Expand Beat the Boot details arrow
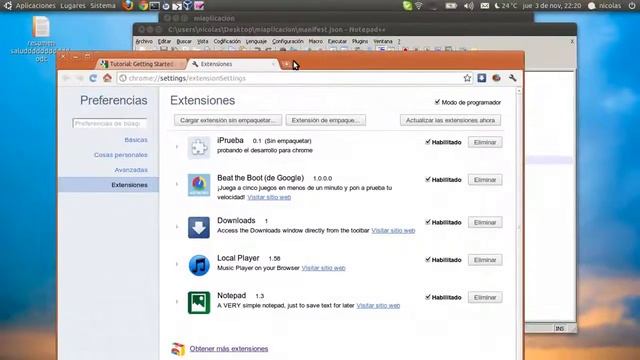The height and width of the screenshot is (360, 640). pos(177,184)
